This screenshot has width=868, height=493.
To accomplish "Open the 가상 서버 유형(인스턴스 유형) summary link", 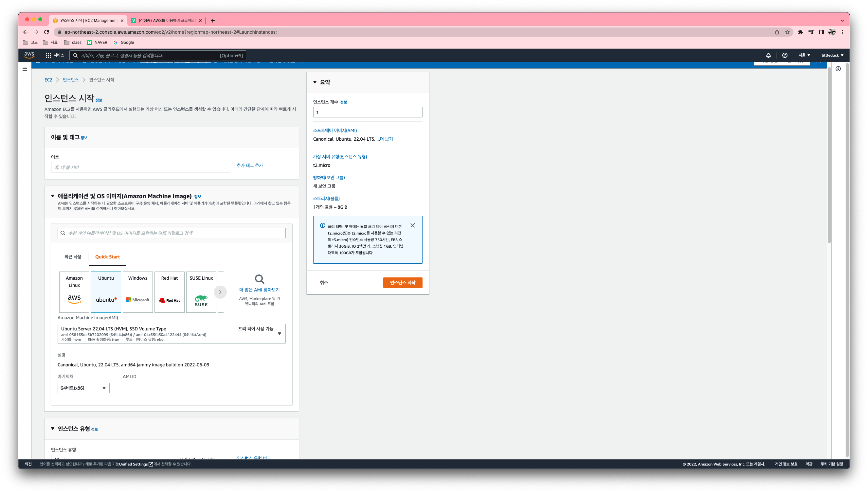I will [x=340, y=157].
